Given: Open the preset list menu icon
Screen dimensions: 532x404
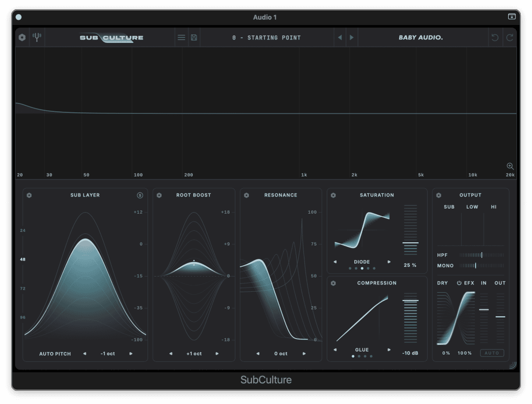Looking at the screenshot, I should click(x=181, y=37).
